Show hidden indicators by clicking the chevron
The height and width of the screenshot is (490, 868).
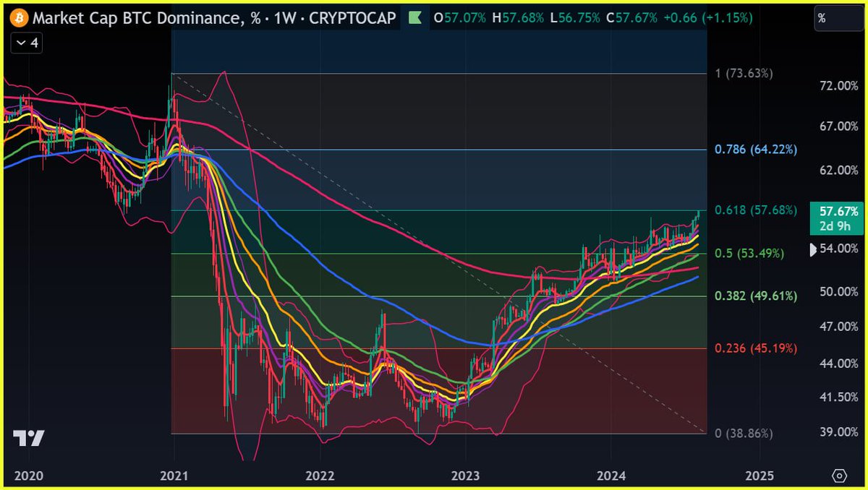click(x=22, y=43)
